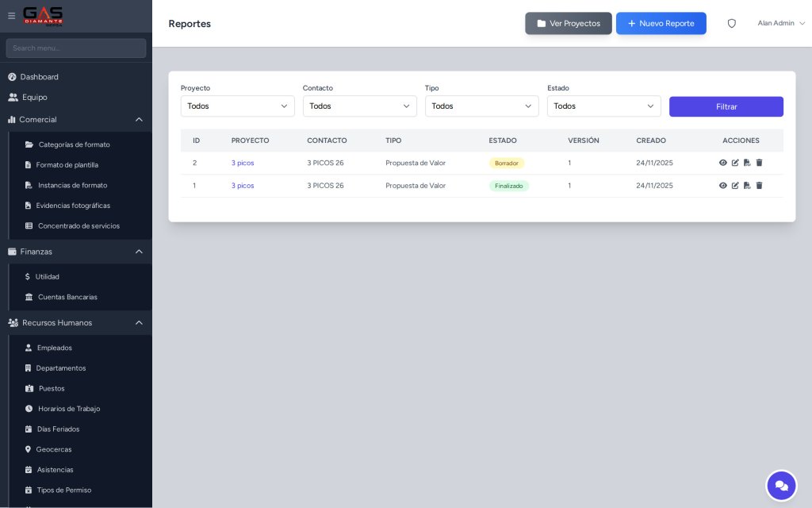Export PDF for report ID 2
The image size is (812, 508).
click(747, 163)
